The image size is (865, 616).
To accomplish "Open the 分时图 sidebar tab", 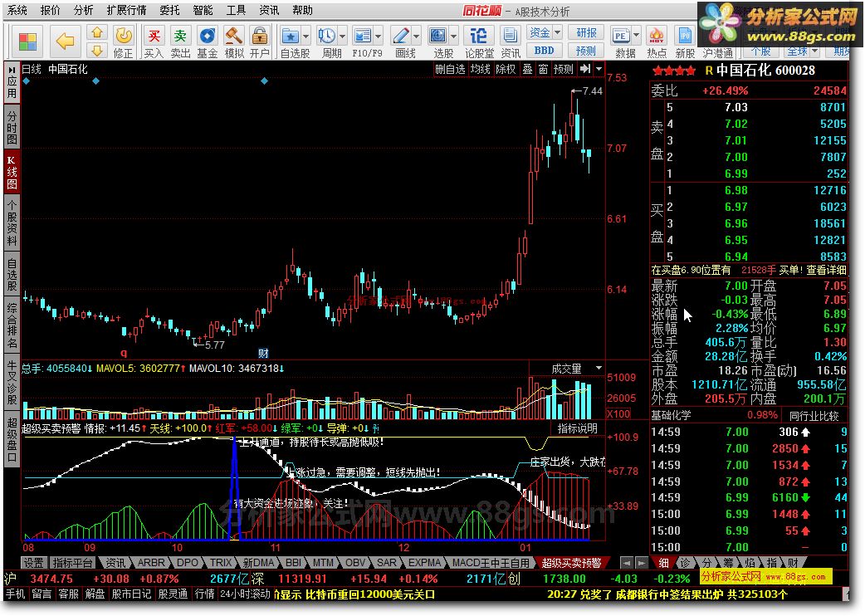I will pos(12,127).
